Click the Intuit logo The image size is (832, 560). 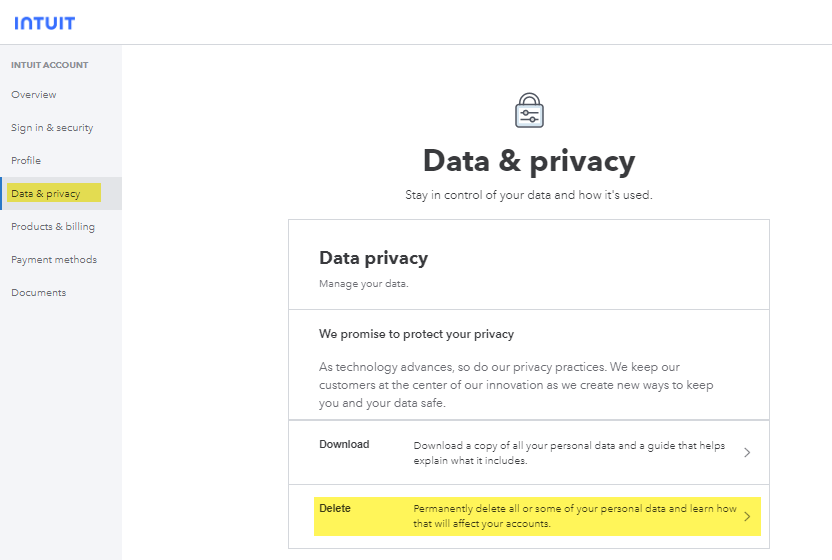tap(44, 22)
